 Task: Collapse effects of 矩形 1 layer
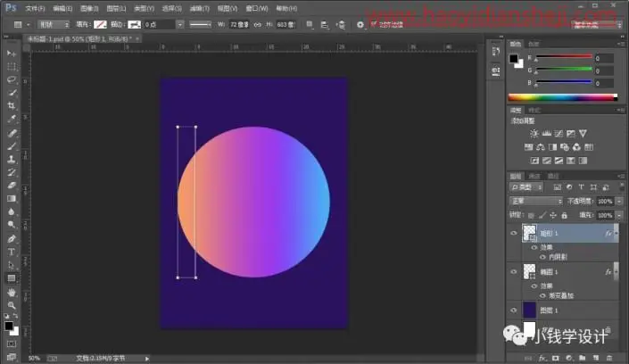pos(617,233)
